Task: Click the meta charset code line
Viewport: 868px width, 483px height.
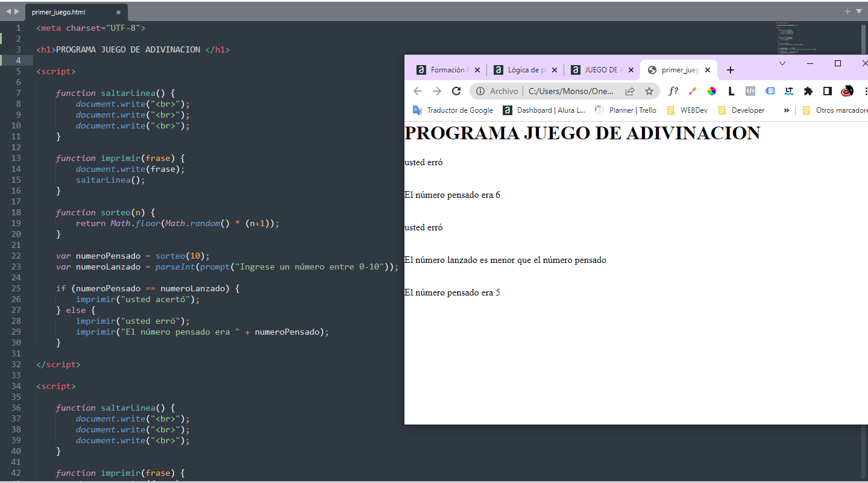Action: coord(90,28)
